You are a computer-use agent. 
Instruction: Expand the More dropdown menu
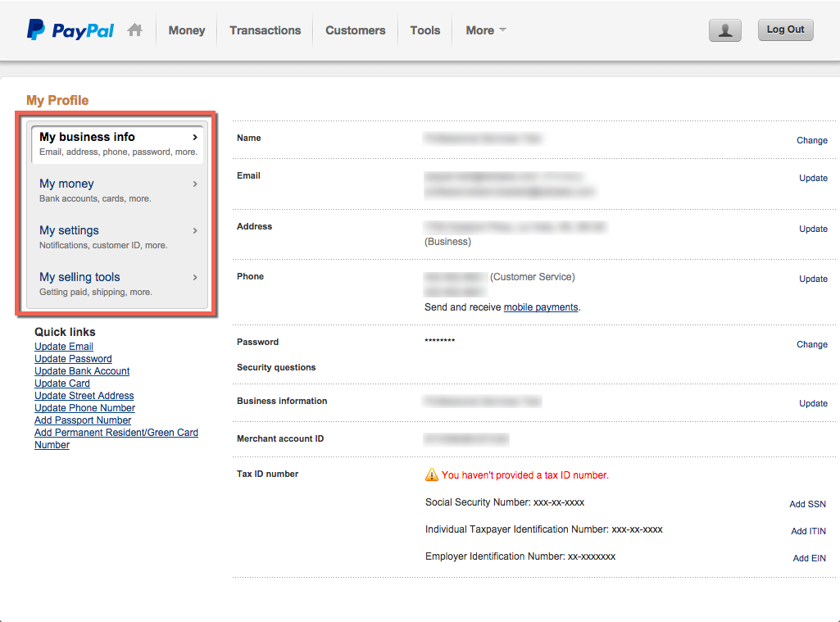[486, 30]
